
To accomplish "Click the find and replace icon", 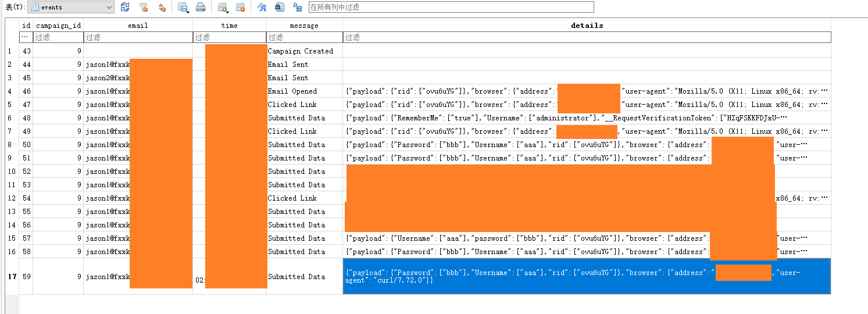I will point(297,7).
